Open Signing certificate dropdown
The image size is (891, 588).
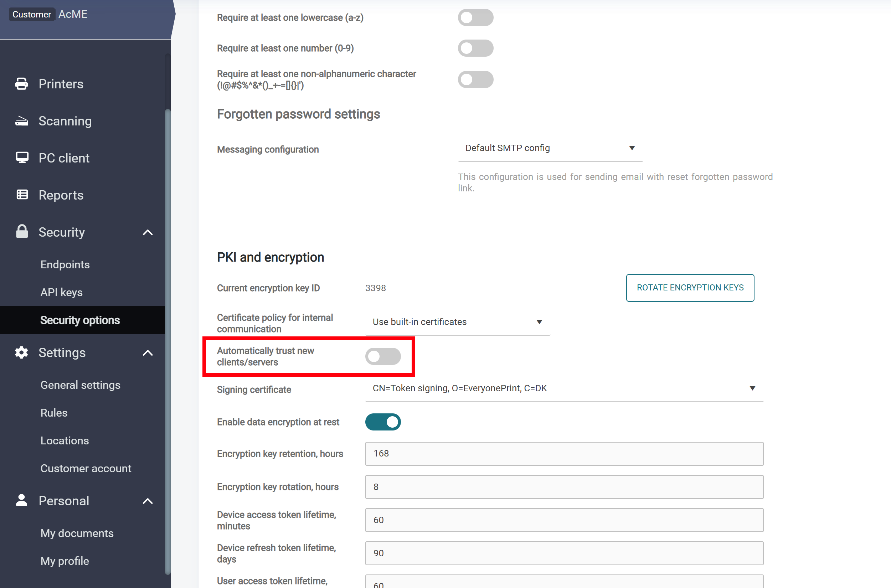tap(563, 388)
